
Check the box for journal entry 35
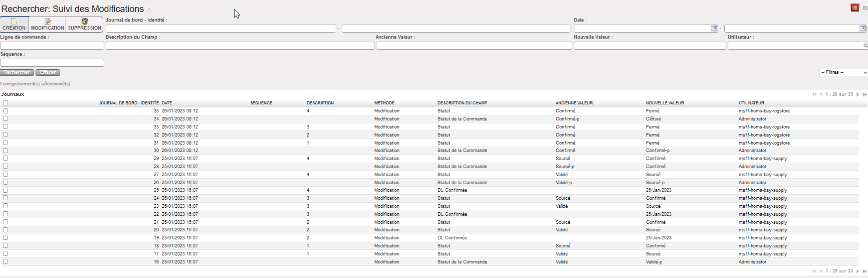click(x=6, y=111)
